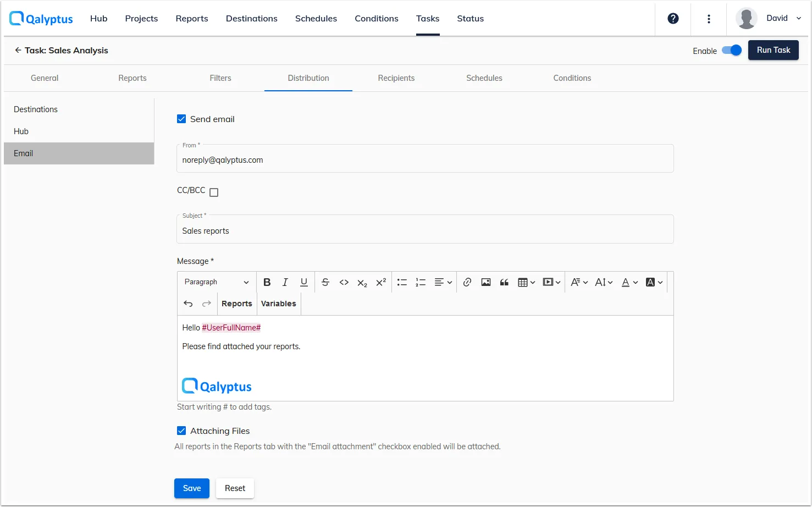812x507 pixels.
Task: Toggle the Enable switch for the task
Action: coord(732,49)
